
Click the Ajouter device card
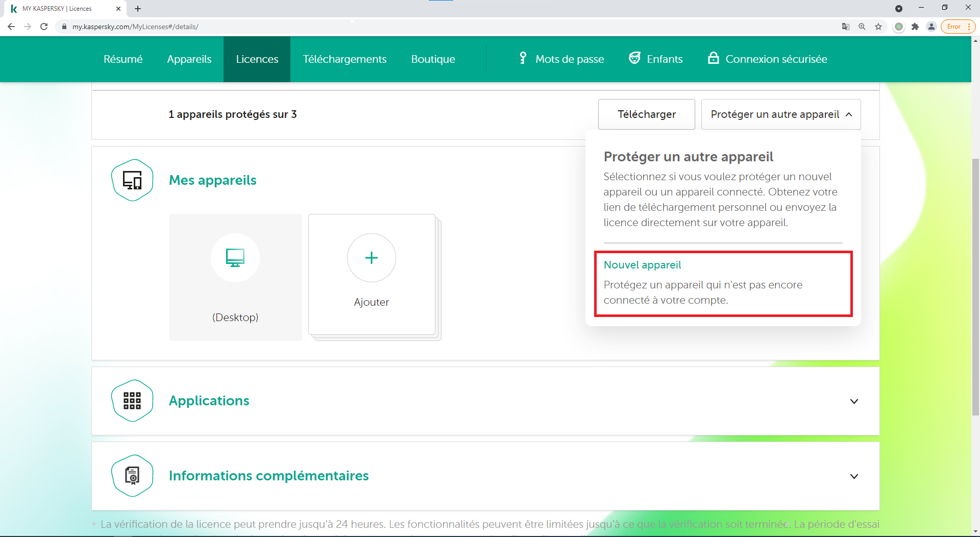coord(372,275)
